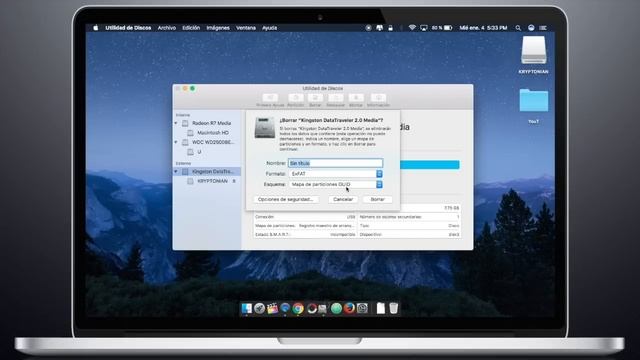Click the Tipo row in info table
The height and width of the screenshot is (360, 640).
(x=409, y=226)
